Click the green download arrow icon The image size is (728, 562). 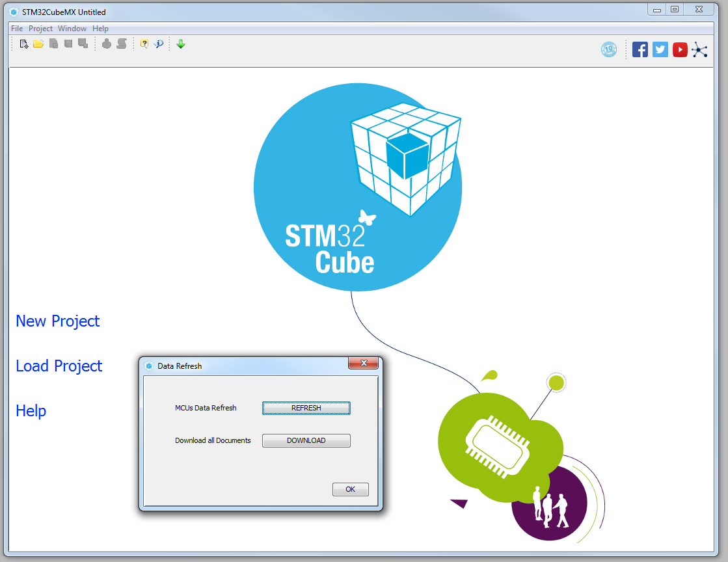[x=181, y=44]
